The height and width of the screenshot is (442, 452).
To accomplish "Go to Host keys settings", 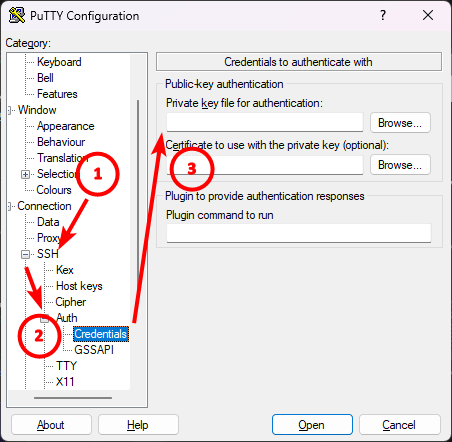I will [x=79, y=286].
